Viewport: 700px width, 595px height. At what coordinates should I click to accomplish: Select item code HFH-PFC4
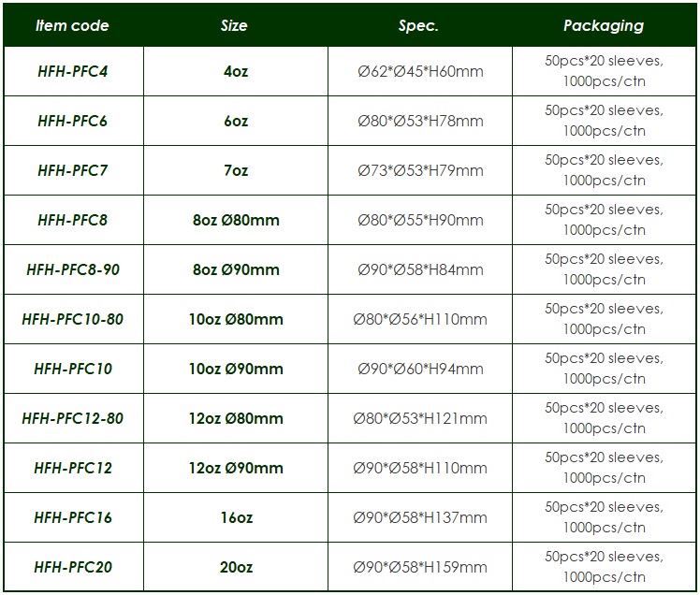[72, 71]
